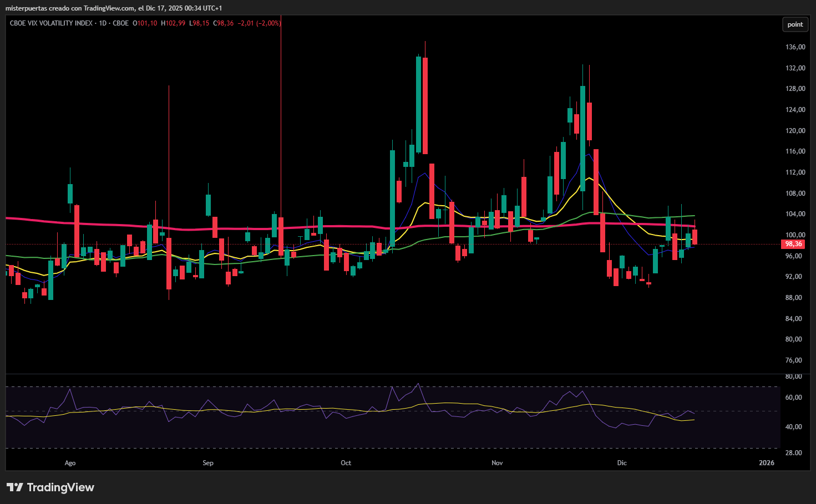Click the low value L98,15
Image resolution: width=816 pixels, height=504 pixels.
pos(199,23)
